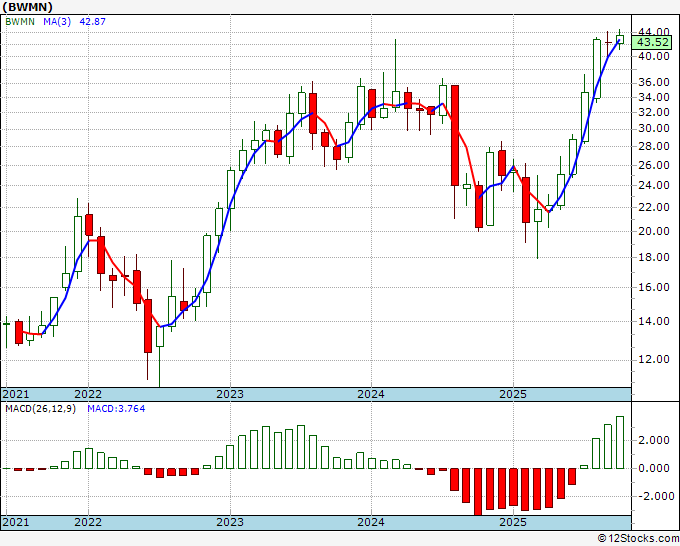Open the 12Stocks.com copyright link

[x=638, y=538]
